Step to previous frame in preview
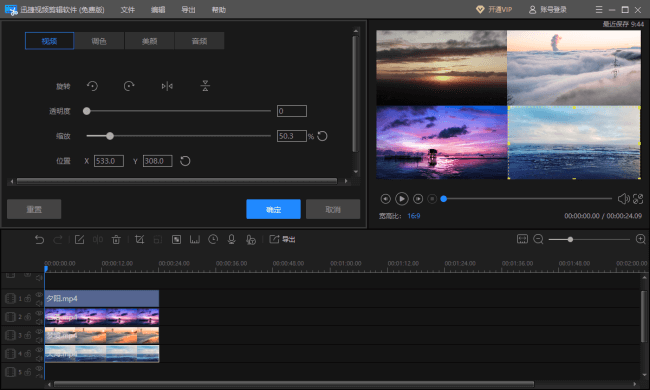 [x=386, y=199]
